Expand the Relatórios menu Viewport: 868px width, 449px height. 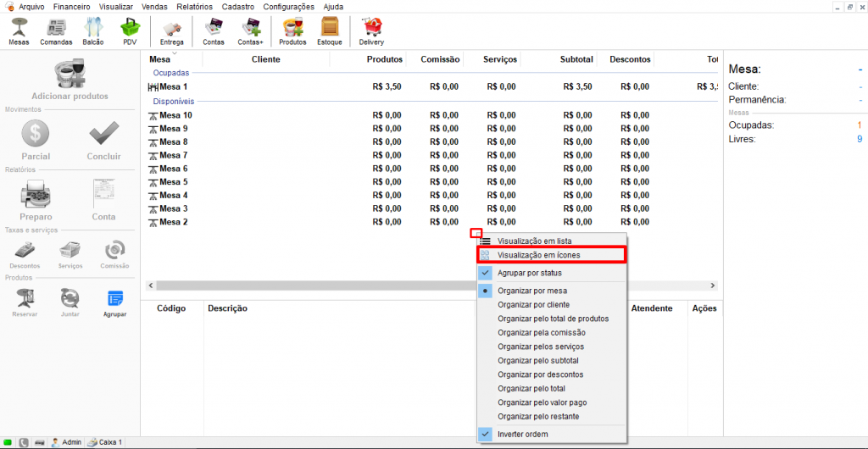coord(194,6)
